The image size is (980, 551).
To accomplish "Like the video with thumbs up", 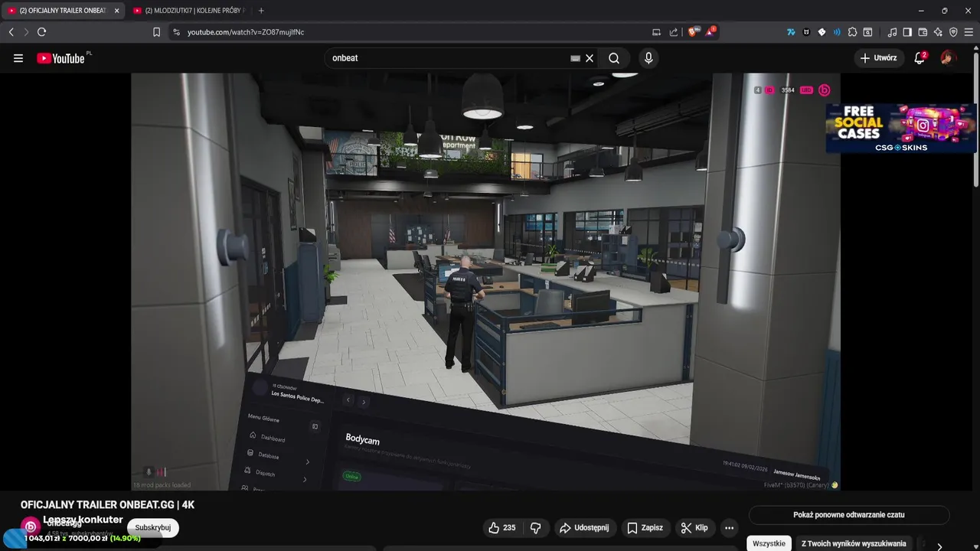I will [501, 527].
